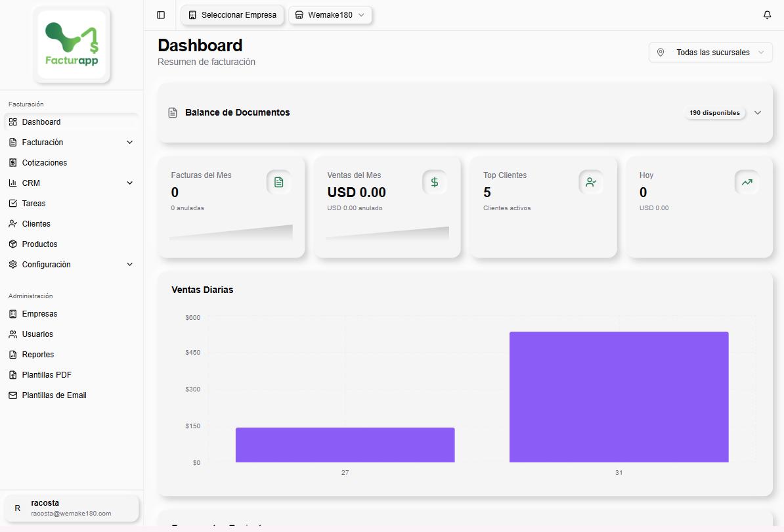The width and height of the screenshot is (784, 532).
Task: Click the Seleccionar Empresa button
Action: click(232, 14)
